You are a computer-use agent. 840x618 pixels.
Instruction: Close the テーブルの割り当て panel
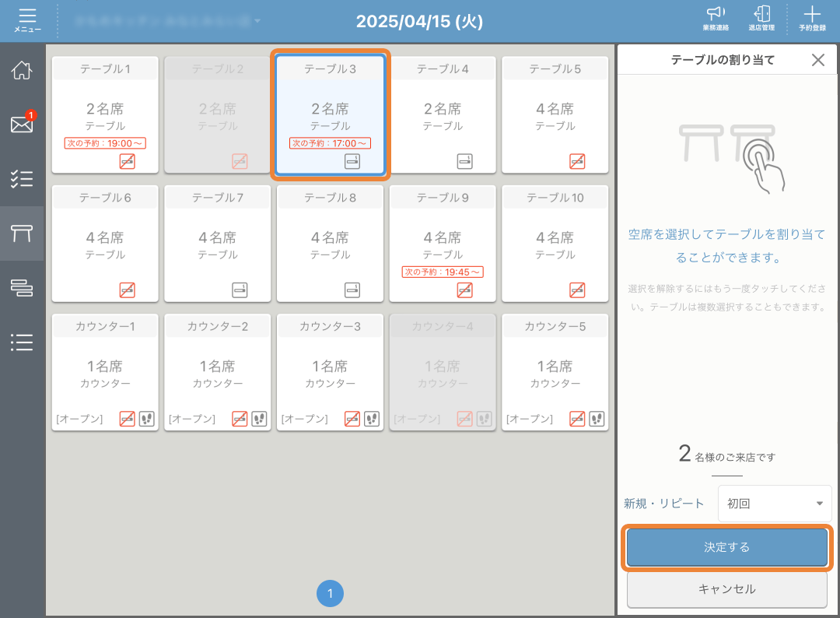click(x=817, y=60)
